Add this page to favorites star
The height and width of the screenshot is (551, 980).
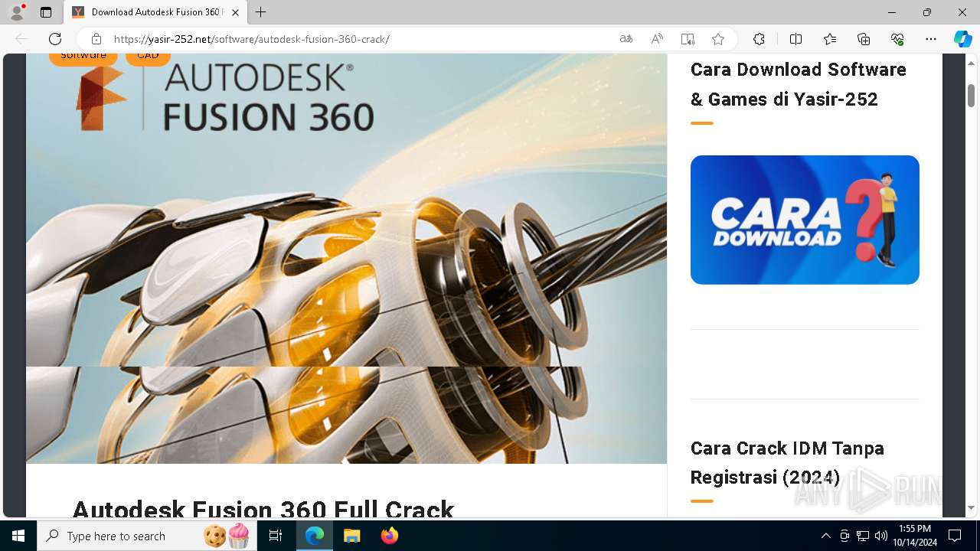point(718,39)
